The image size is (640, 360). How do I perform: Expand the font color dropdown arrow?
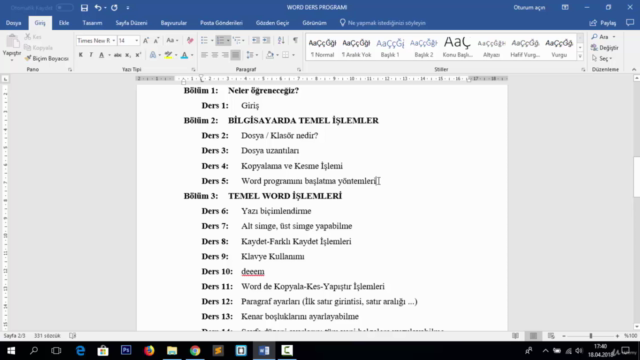192,55
